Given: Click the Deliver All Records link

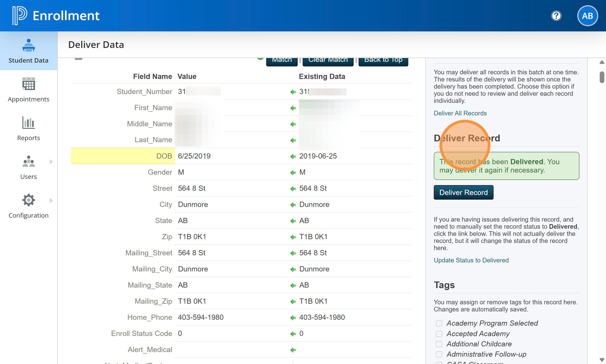Looking at the screenshot, I should tap(460, 113).
